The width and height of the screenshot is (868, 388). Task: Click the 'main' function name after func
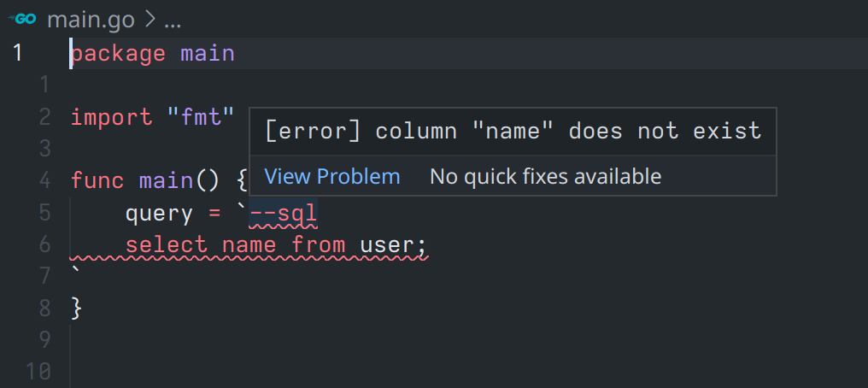coord(167,181)
